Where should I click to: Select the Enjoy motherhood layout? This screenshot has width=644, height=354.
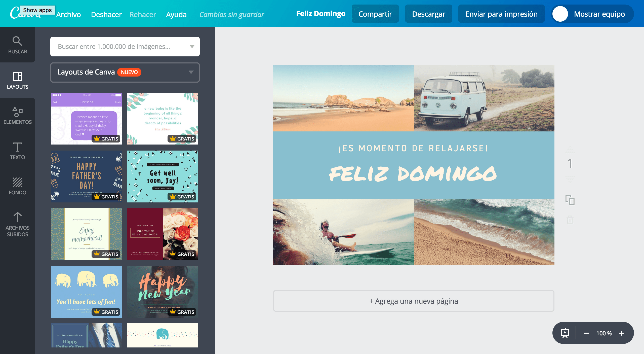(x=87, y=234)
